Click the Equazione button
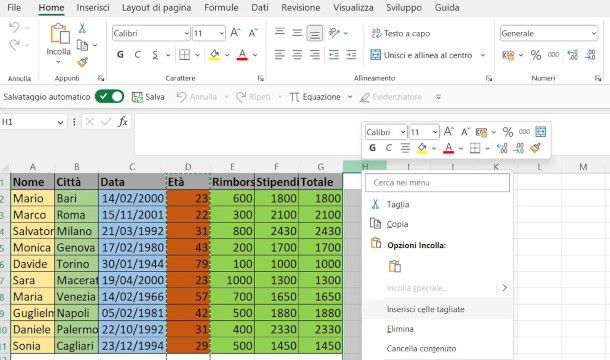The height and width of the screenshot is (360, 610). (316, 97)
